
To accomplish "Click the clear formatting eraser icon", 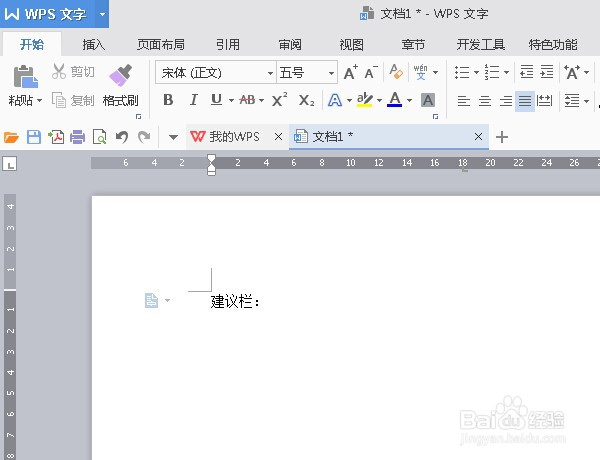I will point(396,72).
